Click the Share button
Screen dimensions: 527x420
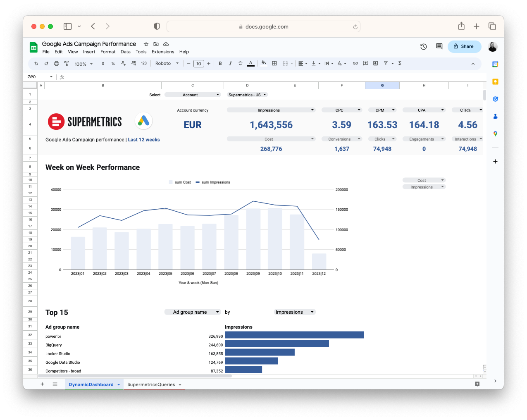click(464, 47)
